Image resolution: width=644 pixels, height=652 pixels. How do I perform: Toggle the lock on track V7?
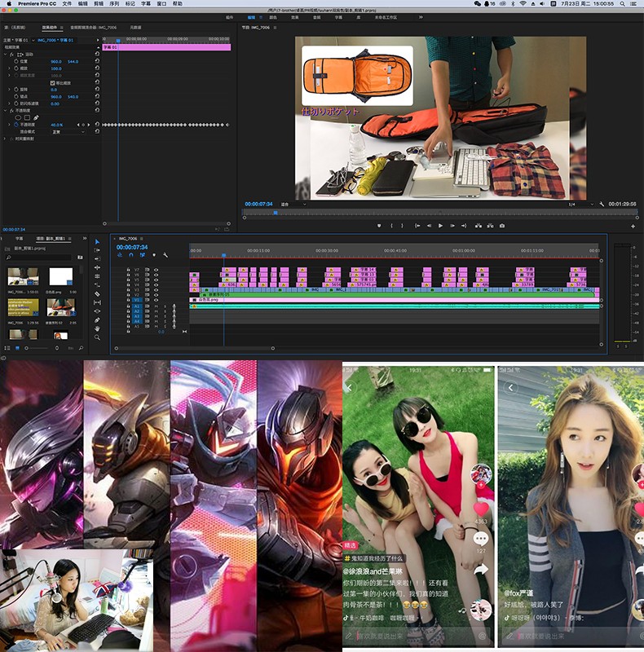[x=129, y=270]
